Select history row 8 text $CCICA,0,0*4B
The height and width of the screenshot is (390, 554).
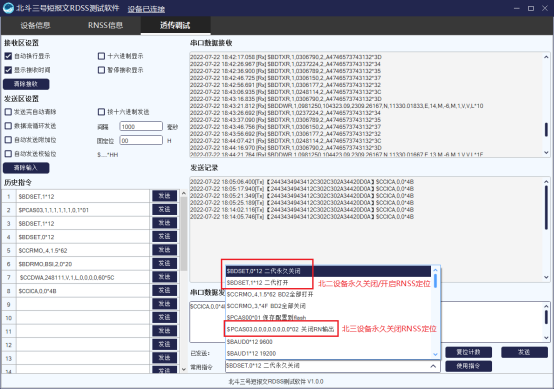pos(83,291)
